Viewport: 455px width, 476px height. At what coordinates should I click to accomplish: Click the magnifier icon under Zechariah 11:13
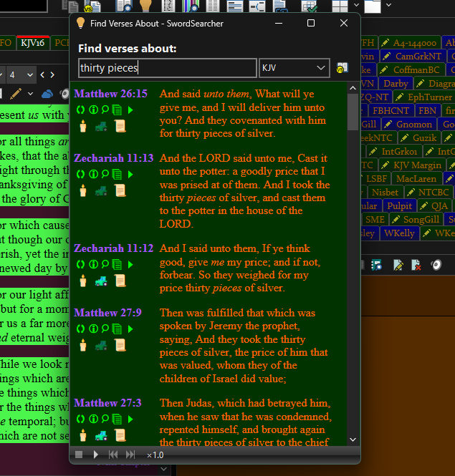point(105,174)
